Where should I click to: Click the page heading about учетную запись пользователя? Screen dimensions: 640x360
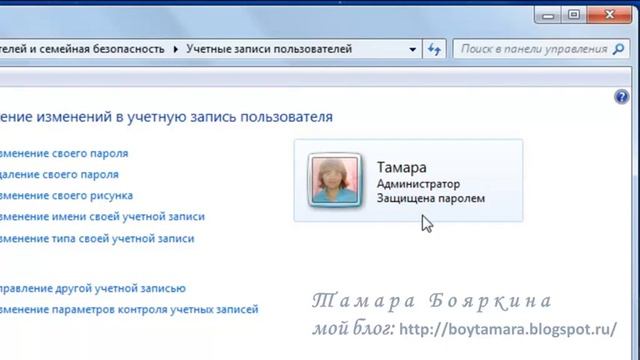tap(166, 117)
